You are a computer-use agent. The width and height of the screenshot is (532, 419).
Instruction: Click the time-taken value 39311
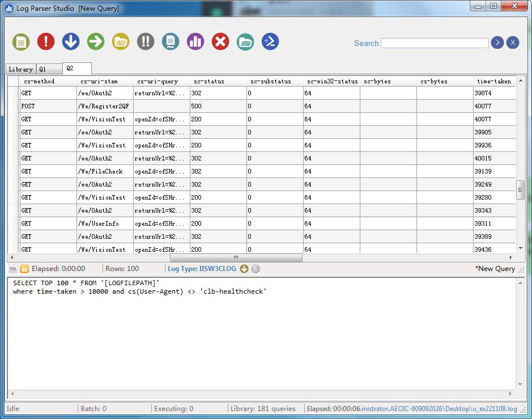(x=495, y=224)
